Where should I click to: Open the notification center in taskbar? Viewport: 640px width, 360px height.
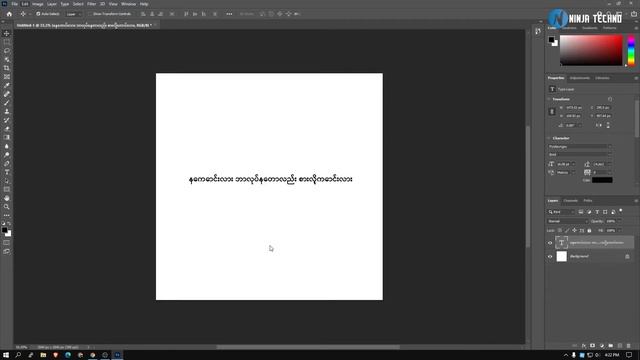(629, 355)
